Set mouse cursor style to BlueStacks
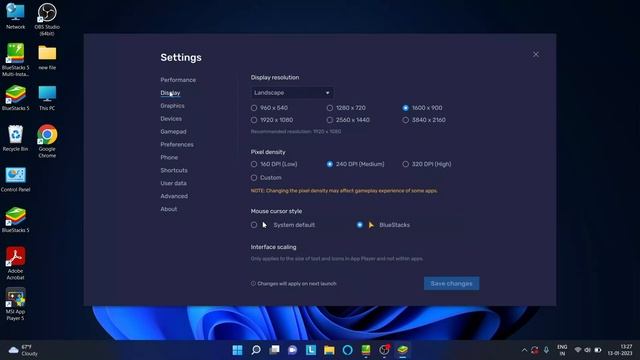Viewport: 640px width, 360px height. tap(383, 225)
